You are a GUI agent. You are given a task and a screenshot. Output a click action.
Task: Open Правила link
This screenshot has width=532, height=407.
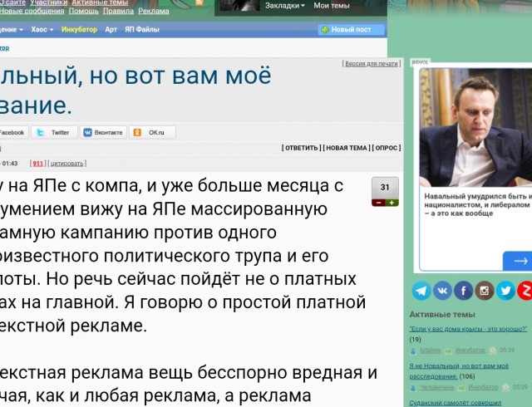pos(118,11)
